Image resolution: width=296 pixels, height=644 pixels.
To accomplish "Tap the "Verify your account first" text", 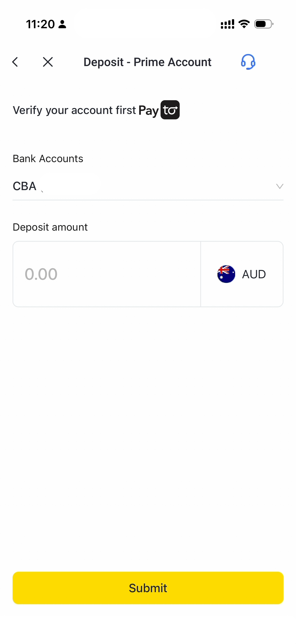I will click(74, 110).
